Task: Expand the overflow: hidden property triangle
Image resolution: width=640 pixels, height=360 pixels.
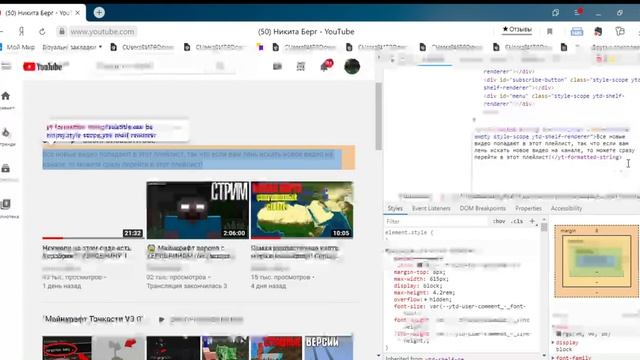Action: click(x=426, y=300)
